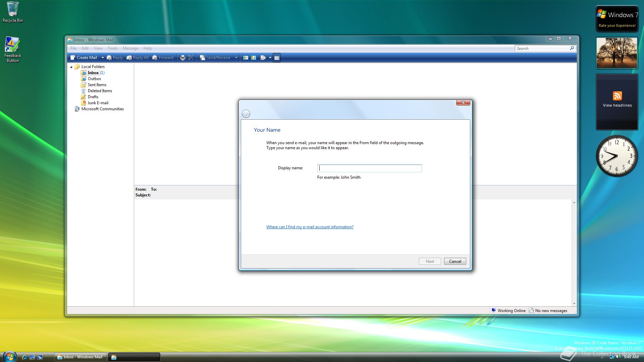Click the preview pane scrollbar up arrow

pyautogui.click(x=574, y=202)
